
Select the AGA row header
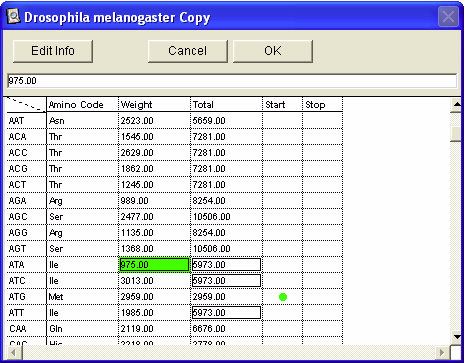26,201
